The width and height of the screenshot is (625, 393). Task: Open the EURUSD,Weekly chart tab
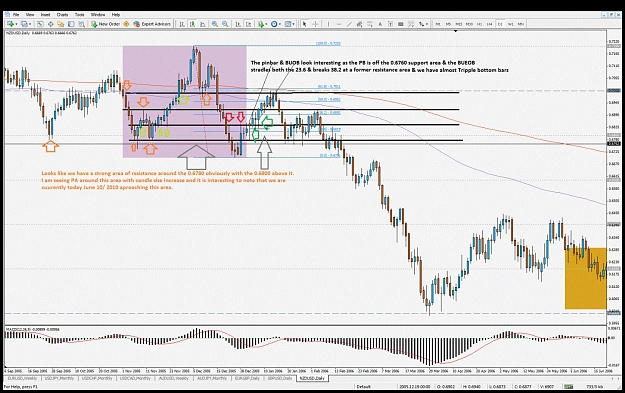(x=22, y=378)
